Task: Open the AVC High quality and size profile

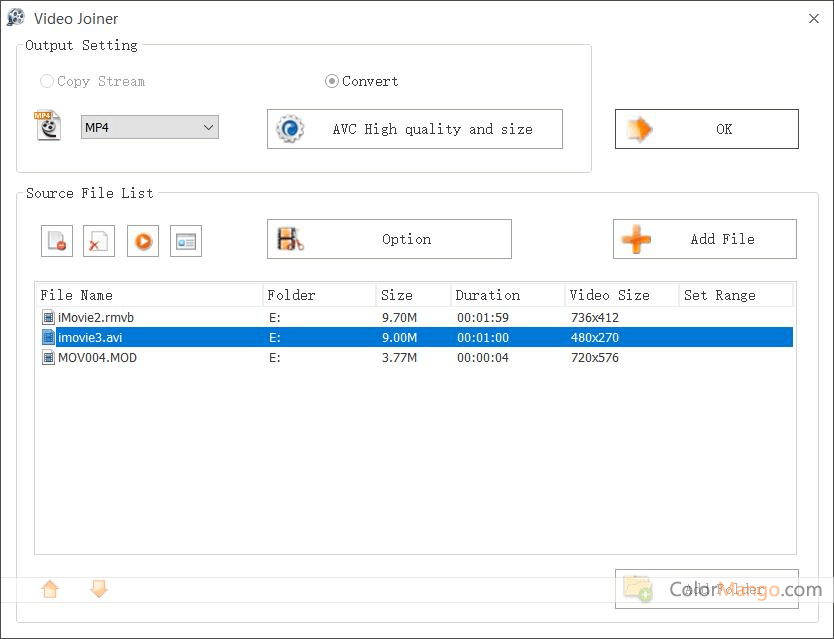Action: coord(414,129)
